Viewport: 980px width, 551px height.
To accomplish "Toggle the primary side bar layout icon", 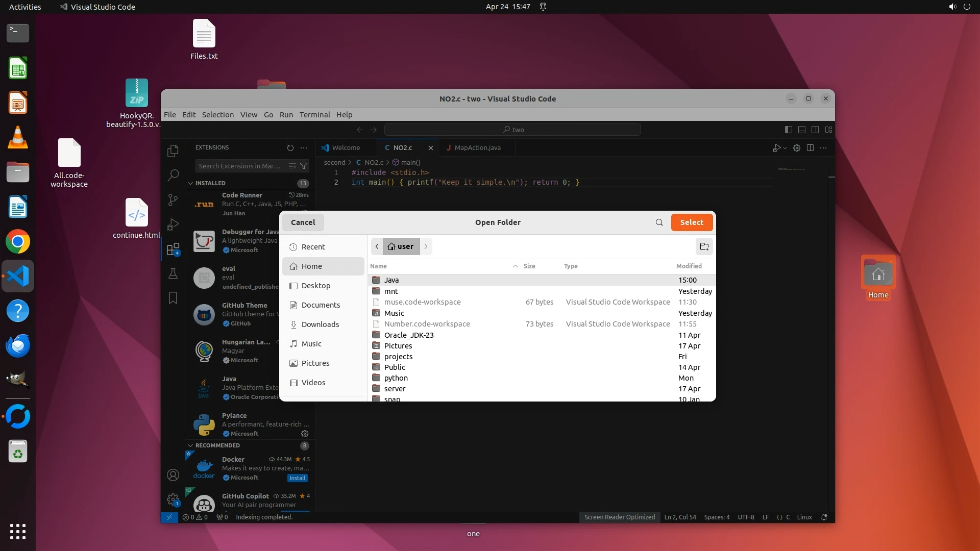I will pyautogui.click(x=788, y=130).
